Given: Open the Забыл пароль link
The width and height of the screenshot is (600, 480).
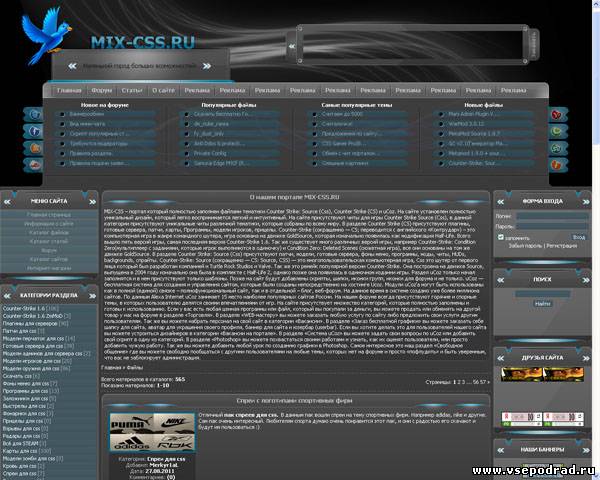Looking at the screenshot, I should pos(525,246).
